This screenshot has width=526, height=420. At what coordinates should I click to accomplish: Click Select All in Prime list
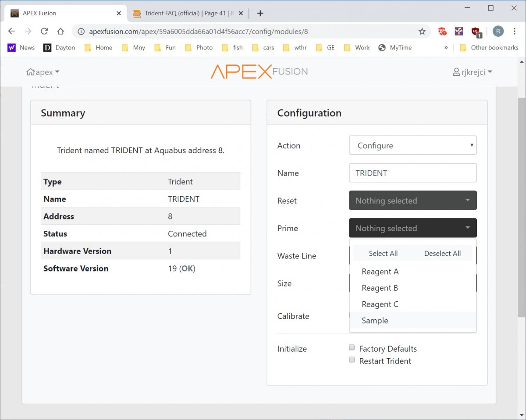coord(383,254)
